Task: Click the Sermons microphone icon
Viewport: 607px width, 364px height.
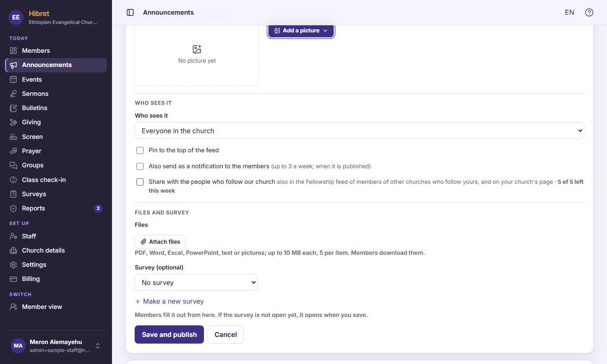Action: [x=13, y=94]
